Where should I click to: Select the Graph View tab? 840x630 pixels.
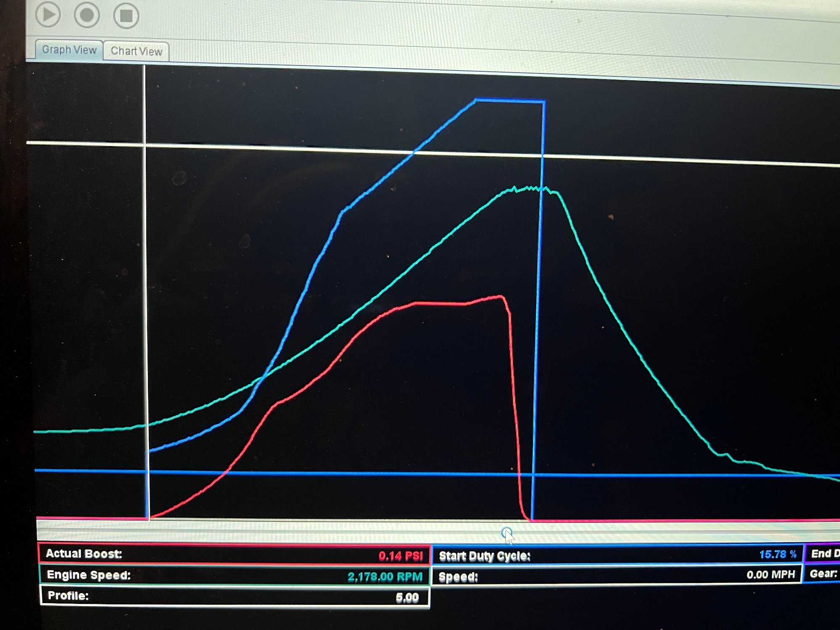tap(69, 50)
